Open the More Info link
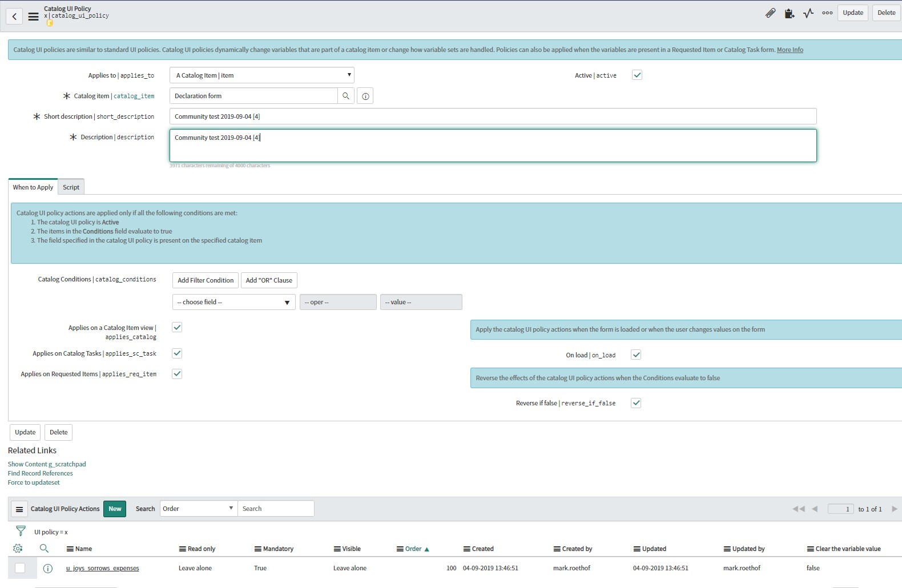This screenshot has height=588, width=902. click(790, 50)
